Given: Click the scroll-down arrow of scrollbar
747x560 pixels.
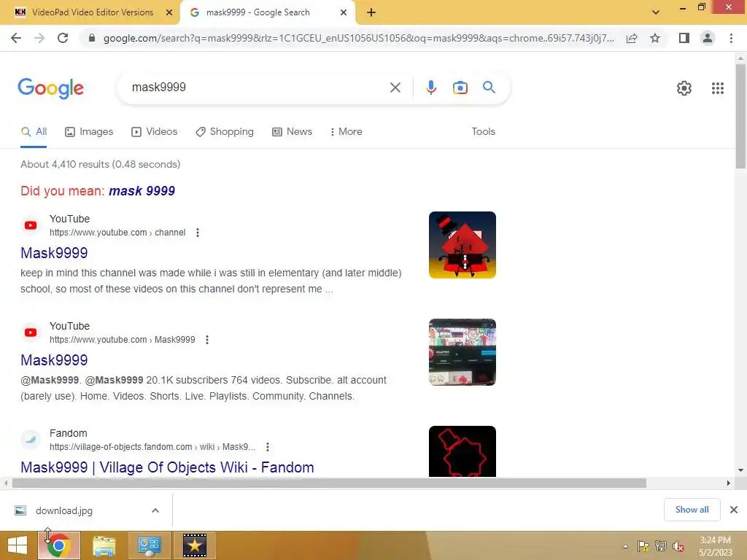Looking at the screenshot, I should point(740,470).
